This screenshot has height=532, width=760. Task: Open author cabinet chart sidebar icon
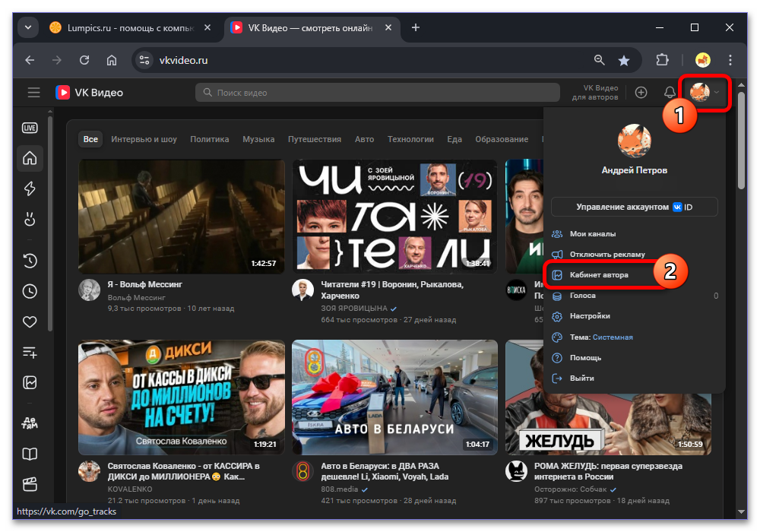(30, 383)
